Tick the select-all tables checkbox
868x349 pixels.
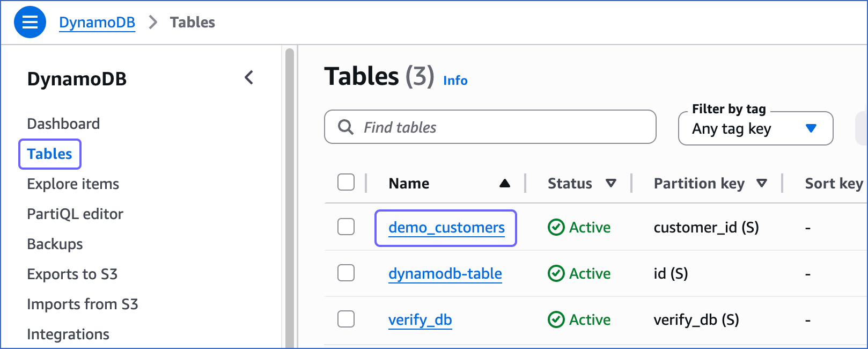coord(346,182)
